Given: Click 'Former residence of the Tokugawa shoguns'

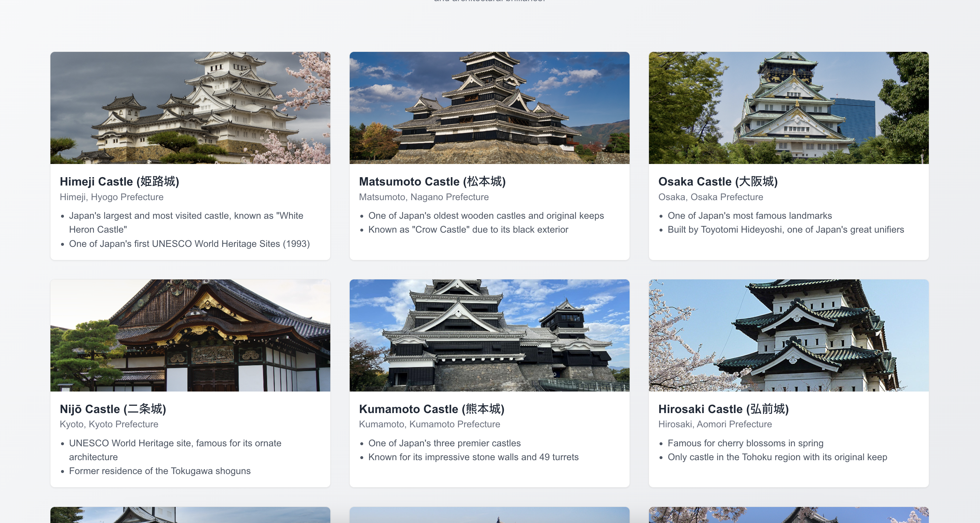Looking at the screenshot, I should (x=160, y=471).
